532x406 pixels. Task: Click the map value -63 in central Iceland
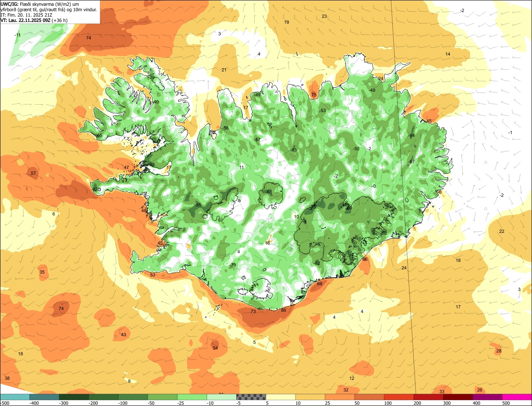[x=293, y=150]
